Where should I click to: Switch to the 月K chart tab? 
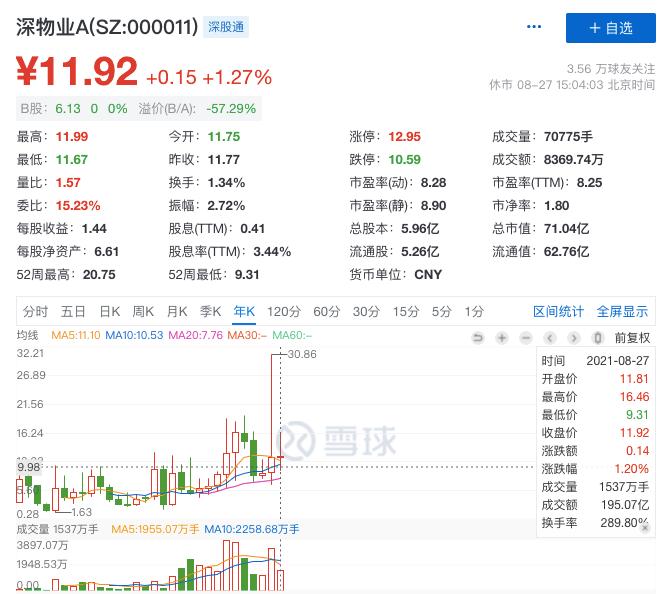(177, 311)
